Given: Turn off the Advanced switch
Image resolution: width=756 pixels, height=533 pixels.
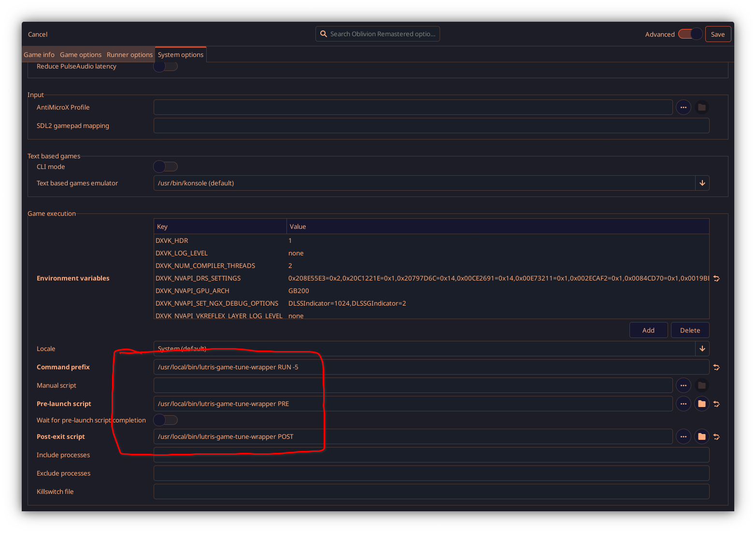Looking at the screenshot, I should 690,34.
